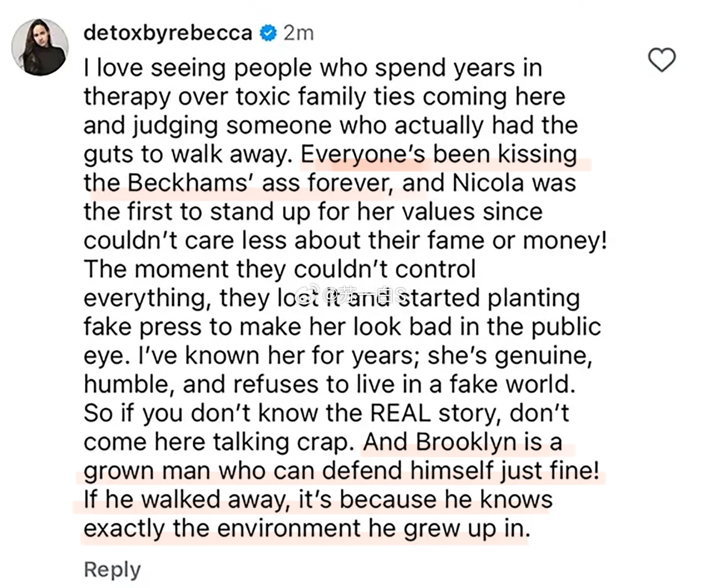702x588 pixels.
Task: Like the comment with the heart icon
Action: point(662,60)
